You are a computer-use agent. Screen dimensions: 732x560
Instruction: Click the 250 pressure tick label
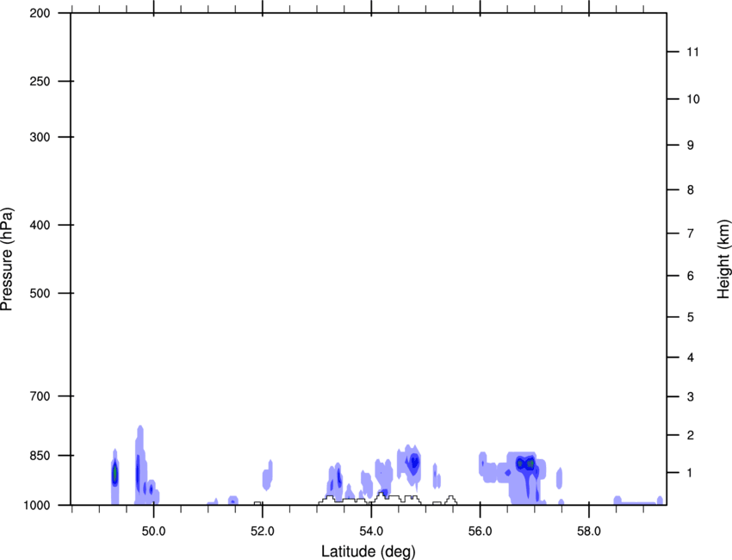click(40, 81)
